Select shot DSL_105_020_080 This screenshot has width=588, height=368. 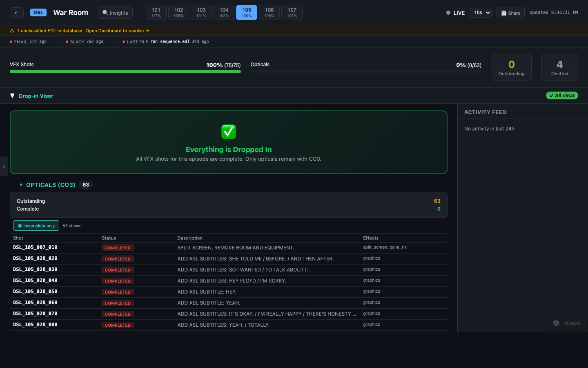tap(35, 325)
